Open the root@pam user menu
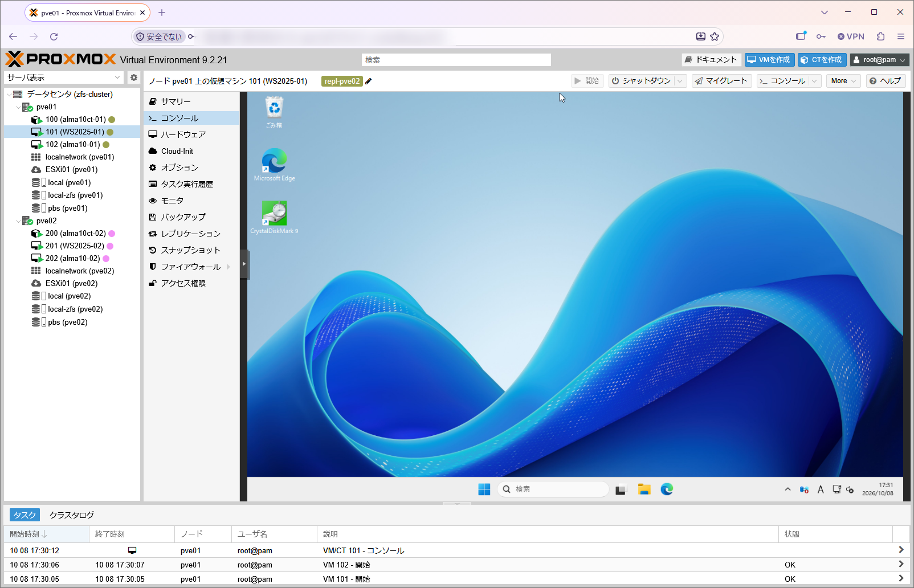The height and width of the screenshot is (588, 914). coord(880,60)
